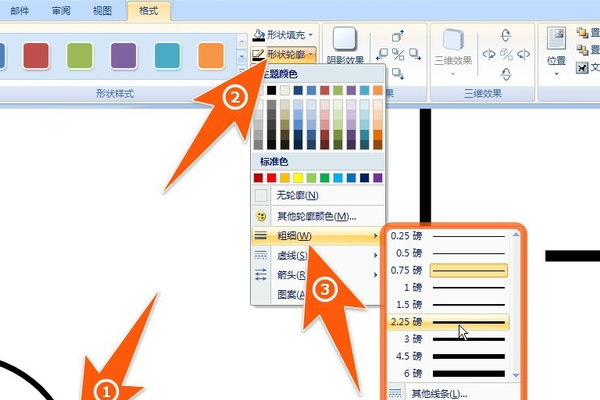Select 3 磅 line weight
Screen dimensions: 600x400
(448, 339)
